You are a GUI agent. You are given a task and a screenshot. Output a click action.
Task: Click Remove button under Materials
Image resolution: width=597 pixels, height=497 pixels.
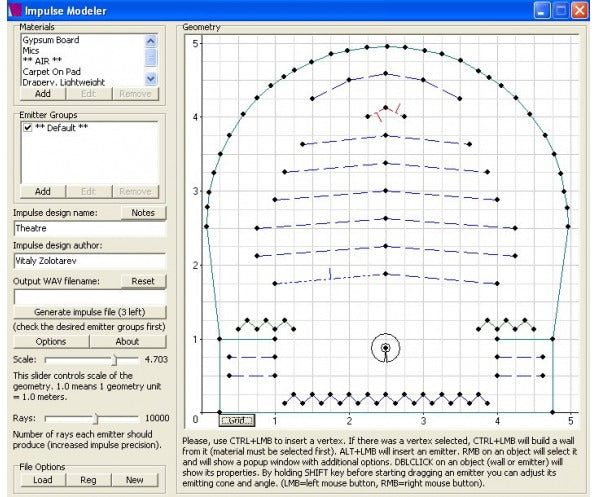(135, 94)
